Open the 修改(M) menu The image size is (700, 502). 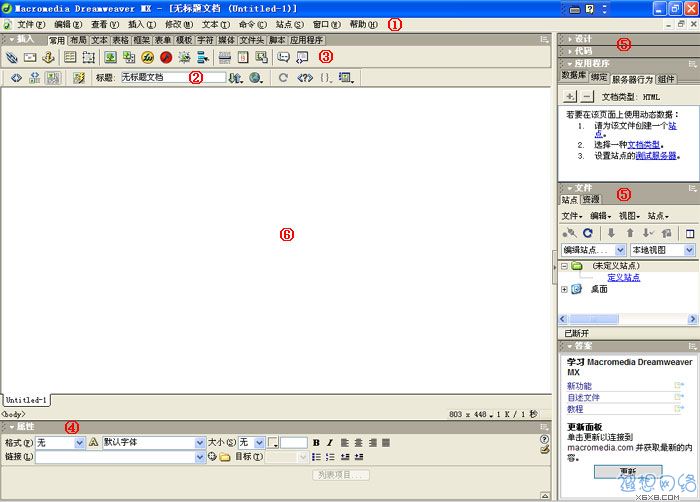(x=179, y=25)
